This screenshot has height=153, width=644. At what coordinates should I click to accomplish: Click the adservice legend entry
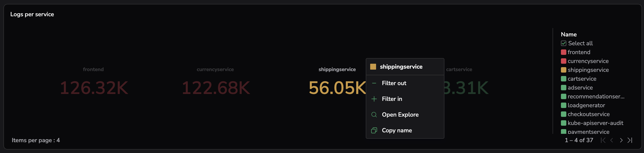(x=580, y=88)
